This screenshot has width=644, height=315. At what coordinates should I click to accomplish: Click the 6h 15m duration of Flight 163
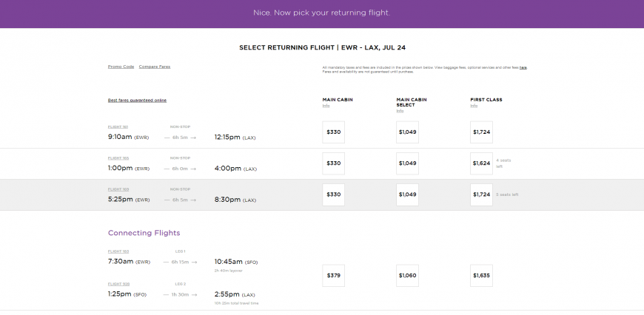pos(180,262)
